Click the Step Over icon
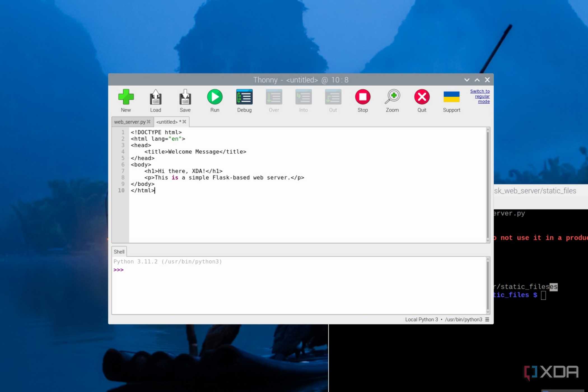This screenshot has width=588, height=392. pos(274,97)
